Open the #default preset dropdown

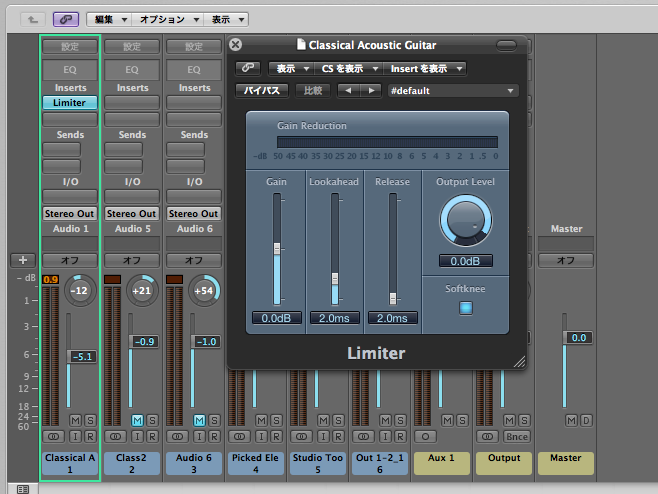[x=453, y=91]
